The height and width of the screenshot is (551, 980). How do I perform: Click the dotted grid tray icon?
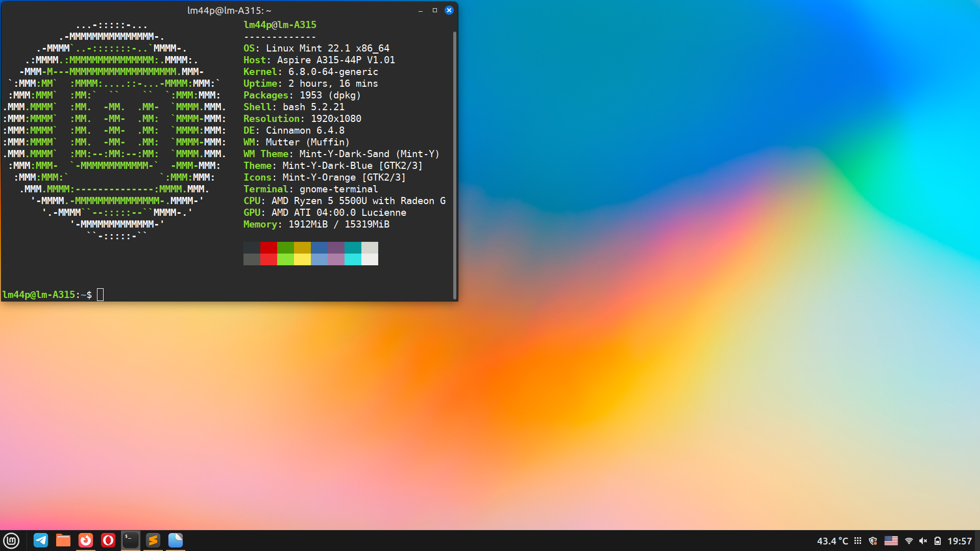coord(858,541)
